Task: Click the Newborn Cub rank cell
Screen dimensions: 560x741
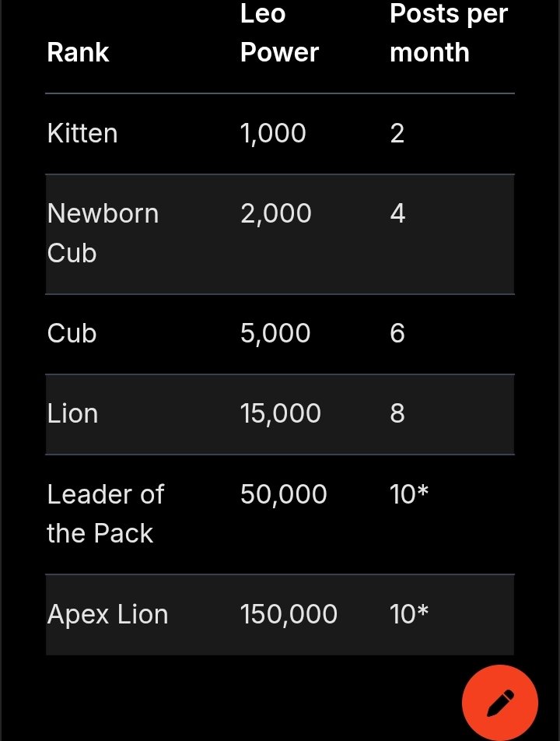Action: coord(103,233)
